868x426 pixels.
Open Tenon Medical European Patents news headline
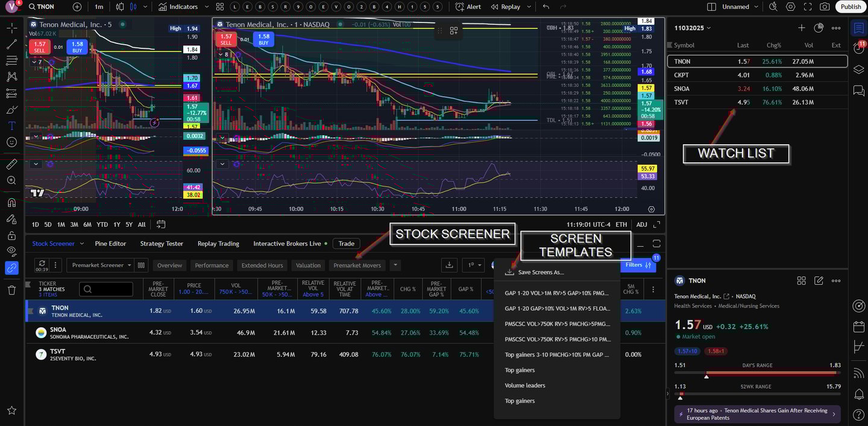coord(757,414)
